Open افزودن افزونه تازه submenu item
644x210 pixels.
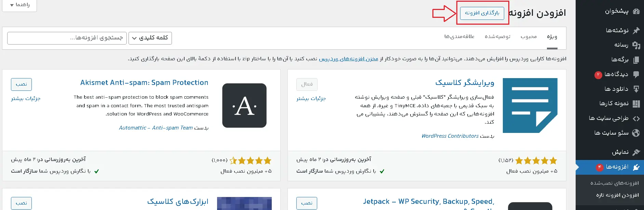tap(617, 195)
